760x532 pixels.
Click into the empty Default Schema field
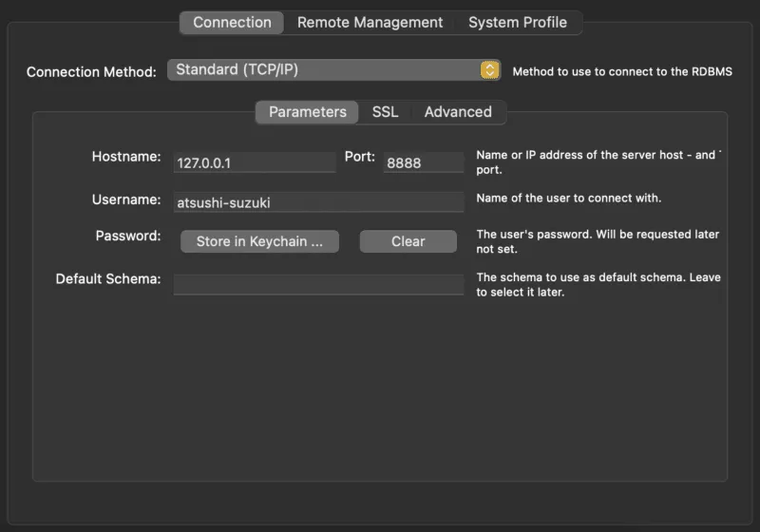(x=317, y=284)
